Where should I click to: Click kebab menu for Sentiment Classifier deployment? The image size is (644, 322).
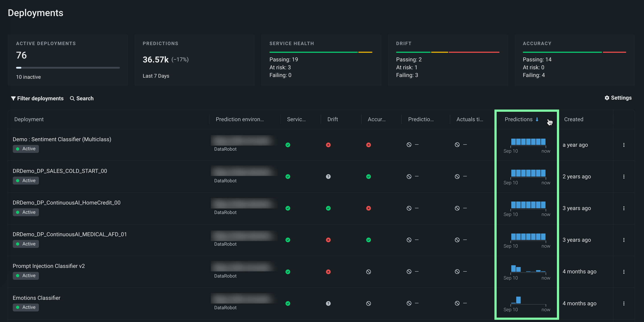pos(624,145)
